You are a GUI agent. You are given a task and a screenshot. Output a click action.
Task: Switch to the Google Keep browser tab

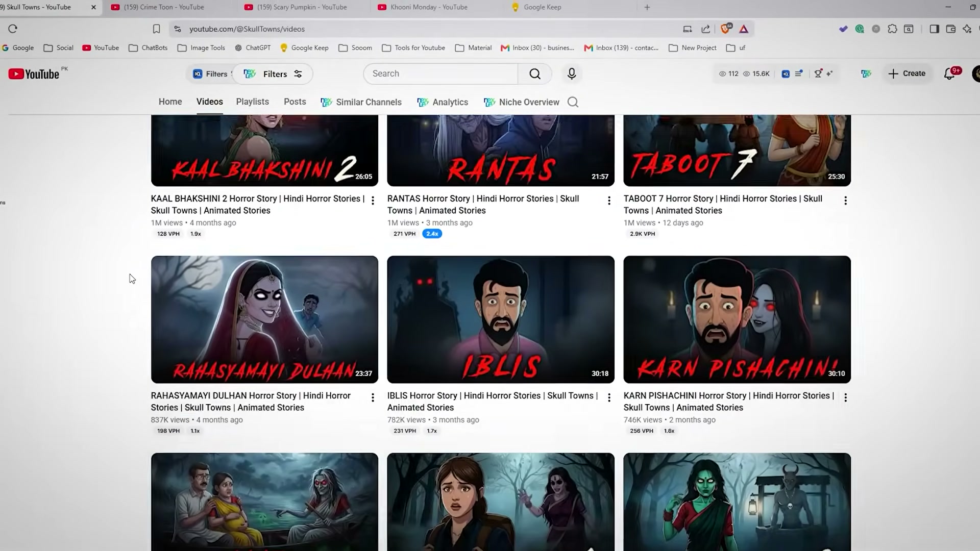pyautogui.click(x=542, y=7)
